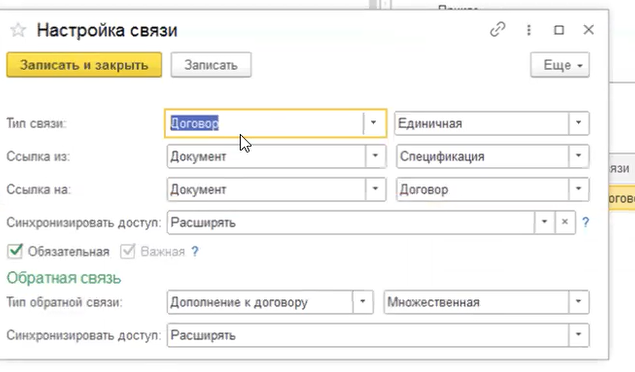Open the three-dots options menu

tap(528, 30)
